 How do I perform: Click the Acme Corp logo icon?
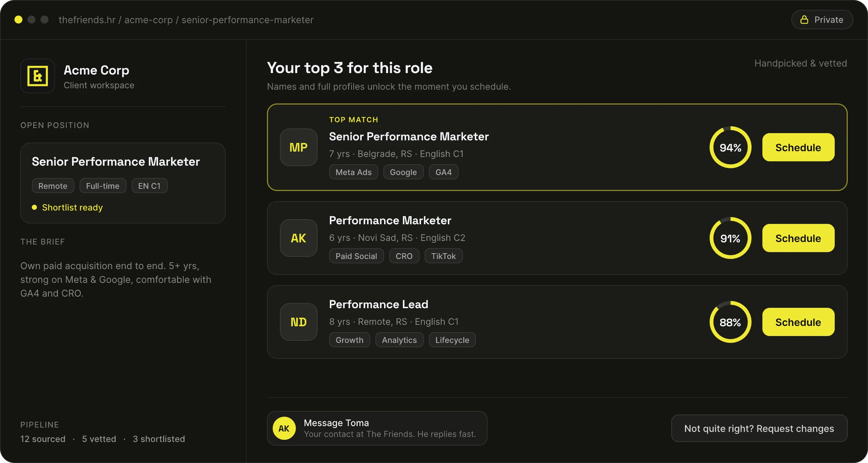(38, 76)
